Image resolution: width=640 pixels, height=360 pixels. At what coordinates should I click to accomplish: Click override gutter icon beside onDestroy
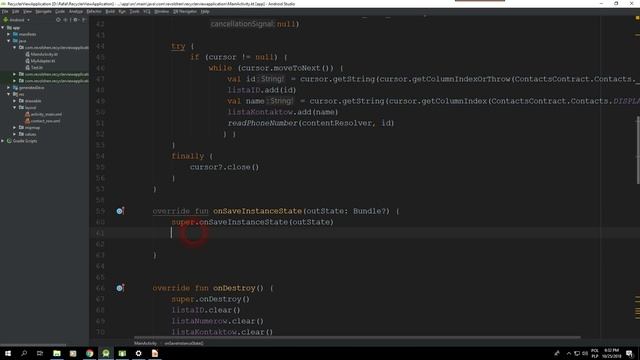[120, 288]
